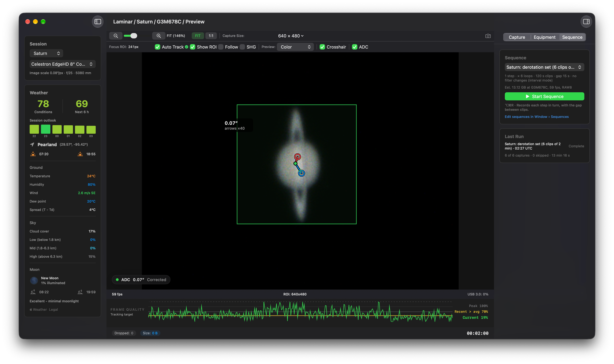Screen dimensions: 614x364
Task: Uncheck the Show ROI checkbox
Action: (192, 47)
